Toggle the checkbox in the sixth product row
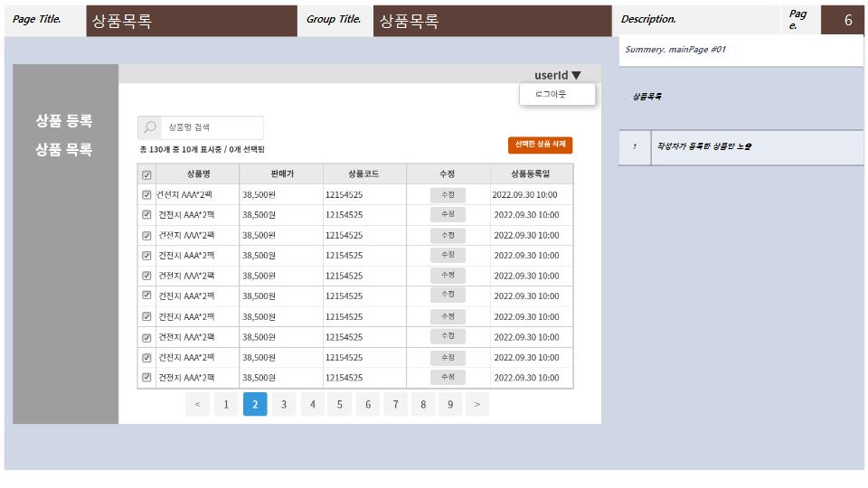This screenshot has width=868, height=488. [x=146, y=296]
